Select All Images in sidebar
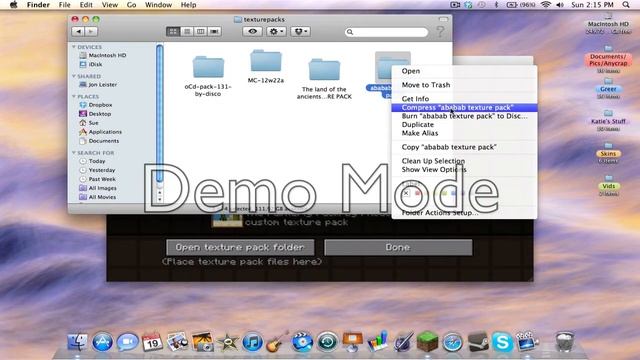The image size is (640, 360). pos(98,188)
